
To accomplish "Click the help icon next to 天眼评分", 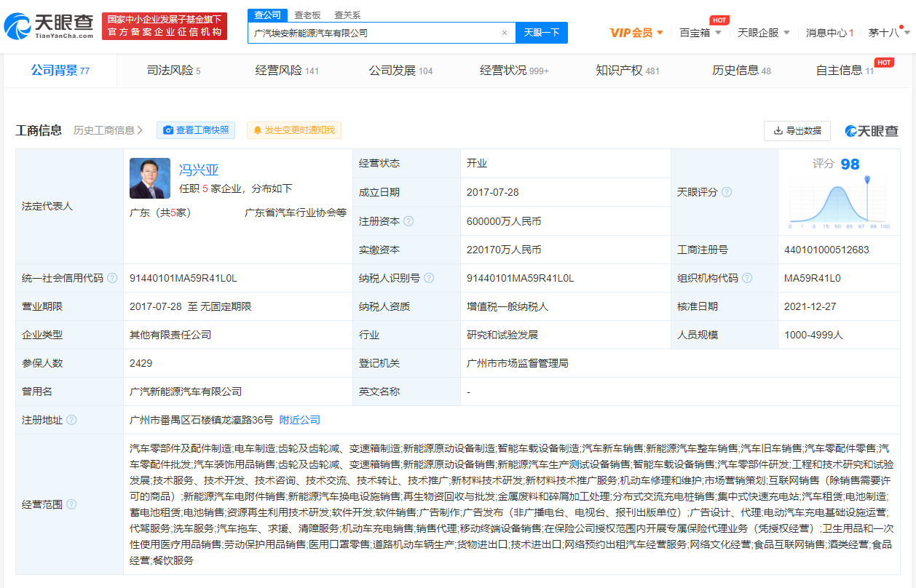I will click(727, 192).
